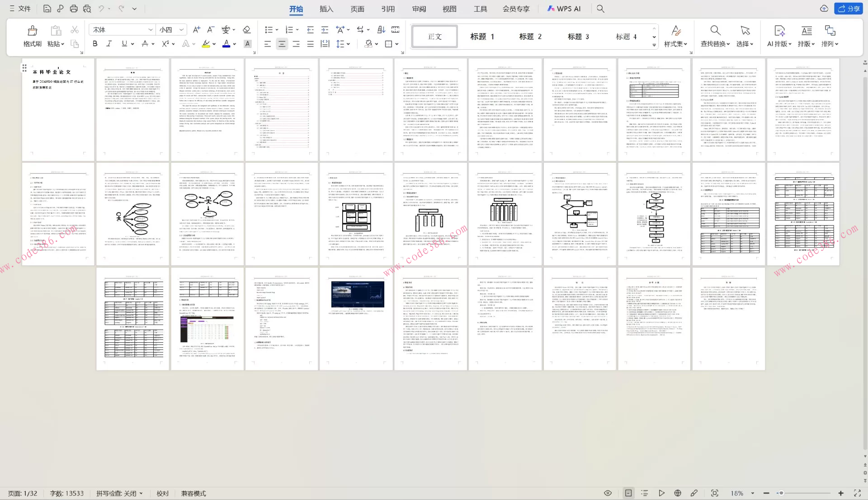Open the 审阅 ribbon tab
Image resolution: width=868 pixels, height=500 pixels.
[419, 9]
